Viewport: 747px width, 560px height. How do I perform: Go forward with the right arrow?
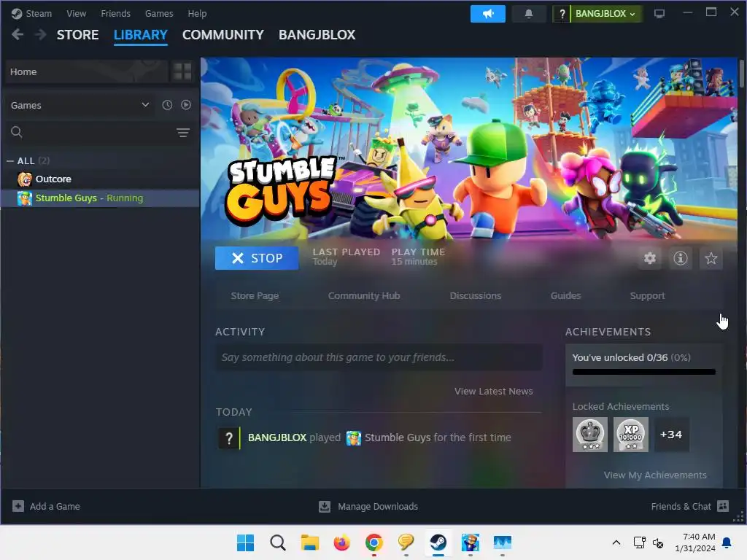click(x=41, y=34)
